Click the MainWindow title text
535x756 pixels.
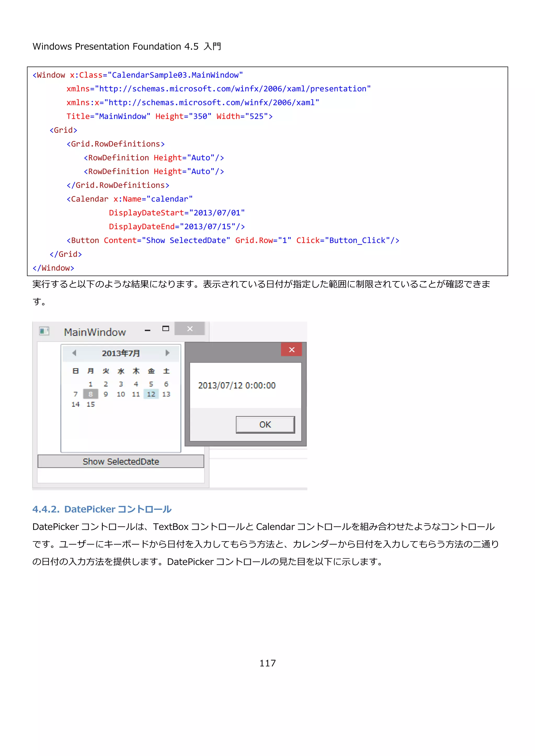coord(95,332)
